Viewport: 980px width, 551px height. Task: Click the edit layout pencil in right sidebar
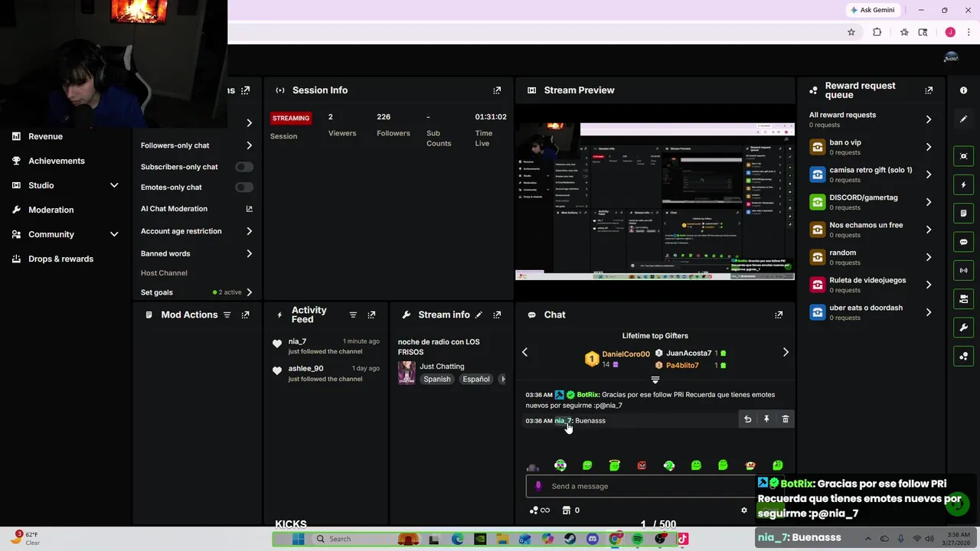tap(963, 119)
